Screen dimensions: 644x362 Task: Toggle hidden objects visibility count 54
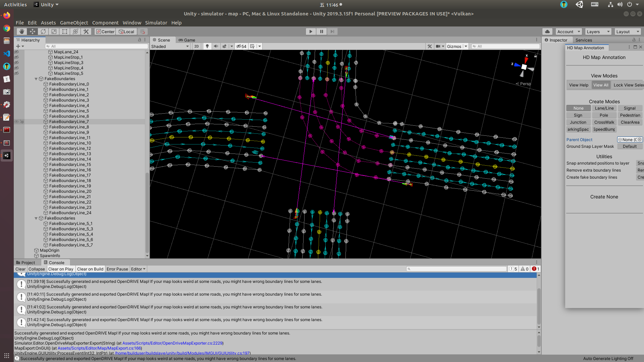click(x=241, y=46)
